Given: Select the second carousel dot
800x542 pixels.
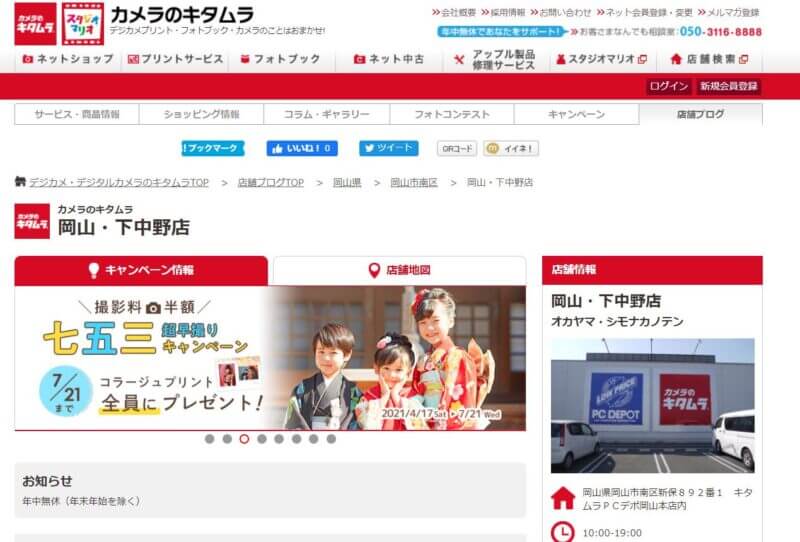Looking at the screenshot, I should click(227, 439).
